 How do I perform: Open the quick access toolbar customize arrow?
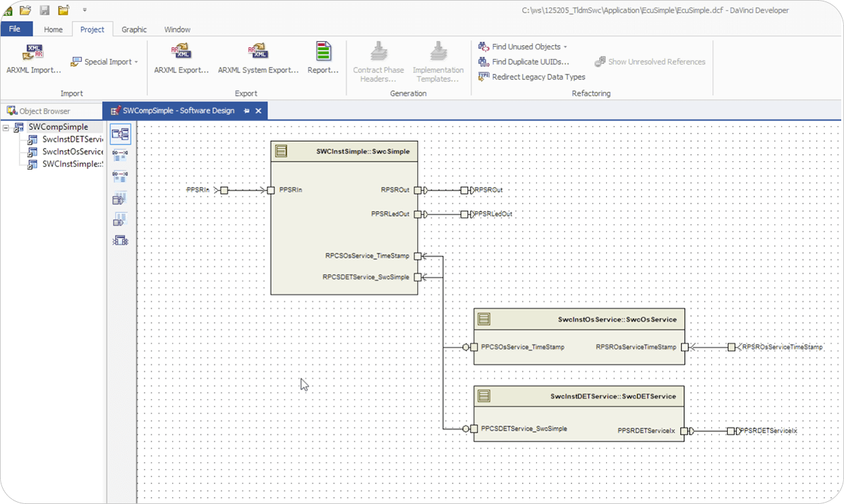pyautogui.click(x=85, y=10)
